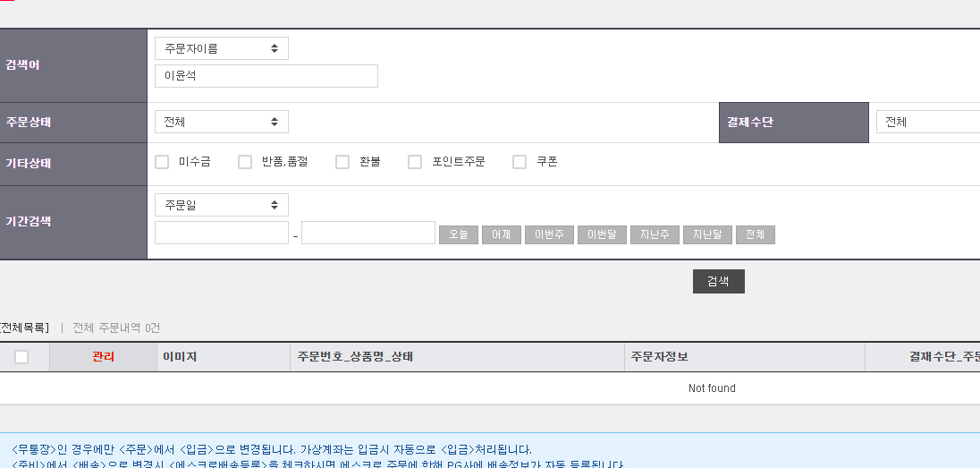Choose the 이번달 period button

[x=602, y=234]
